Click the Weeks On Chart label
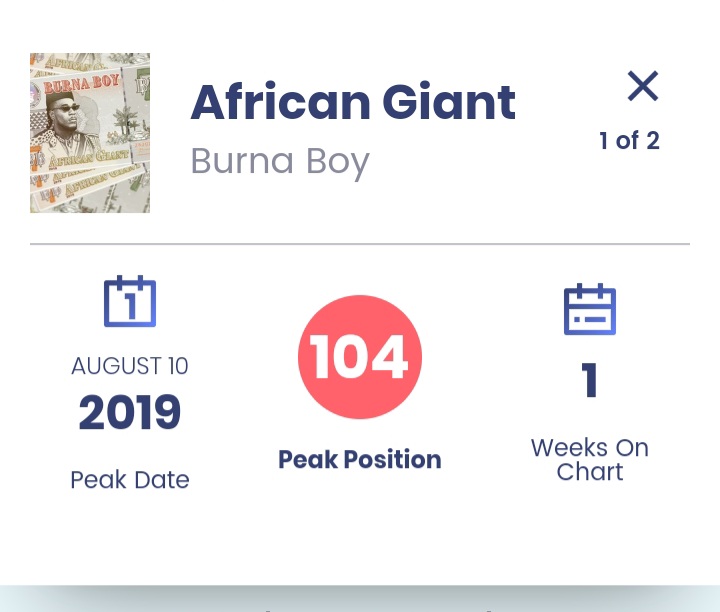Image resolution: width=720 pixels, height=612 pixels. tap(590, 459)
